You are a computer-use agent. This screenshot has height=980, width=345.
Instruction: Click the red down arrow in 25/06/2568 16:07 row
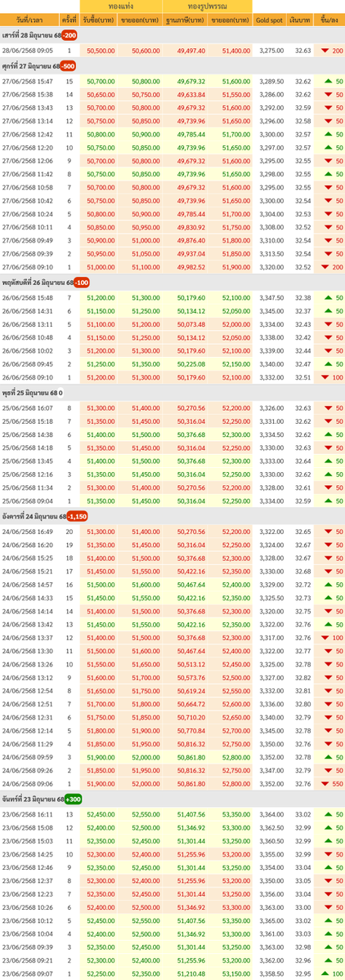(328, 408)
